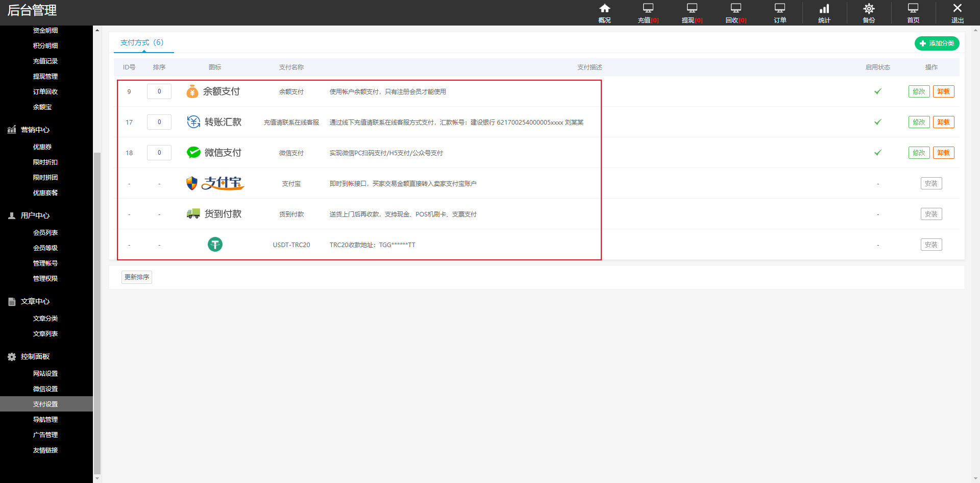Disable the 微信支付 enabled status checkmark

coord(877,152)
